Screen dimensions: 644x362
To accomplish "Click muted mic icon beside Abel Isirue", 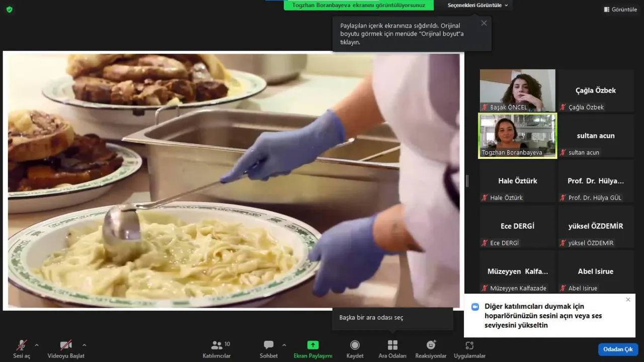I will click(563, 288).
